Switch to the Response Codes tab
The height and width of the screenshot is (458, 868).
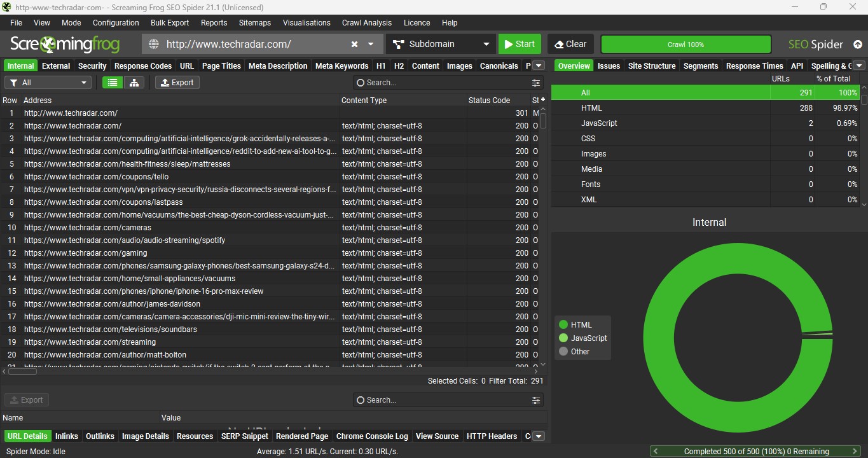[143, 66]
